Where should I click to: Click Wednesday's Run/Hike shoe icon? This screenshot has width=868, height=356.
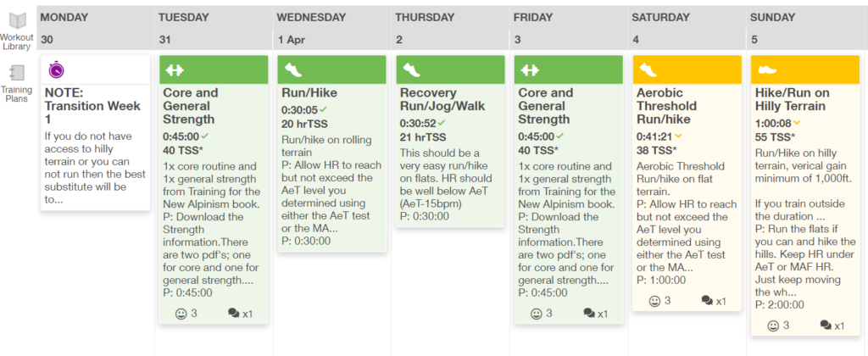pos(292,70)
